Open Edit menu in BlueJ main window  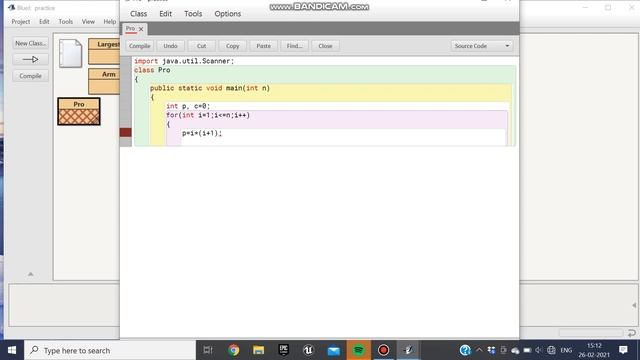click(44, 22)
